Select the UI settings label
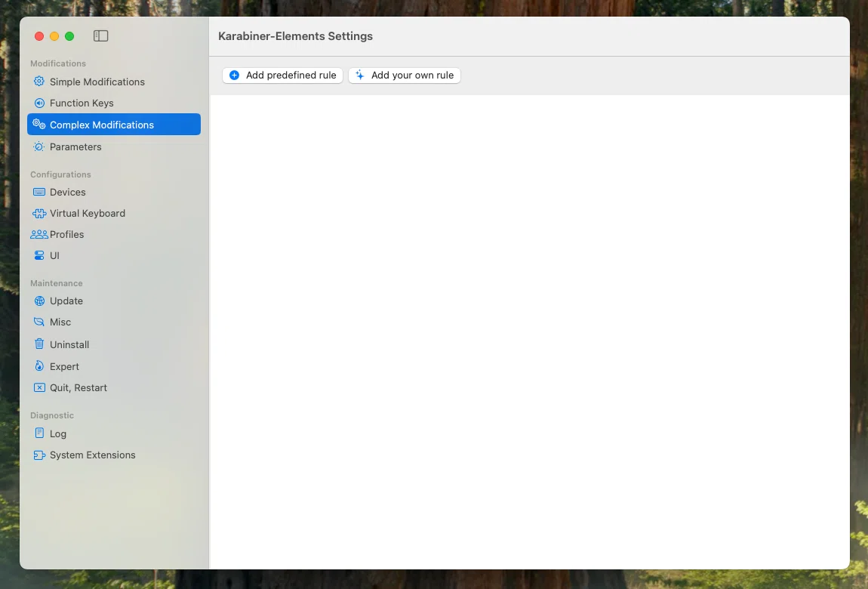868x589 pixels. [54, 255]
